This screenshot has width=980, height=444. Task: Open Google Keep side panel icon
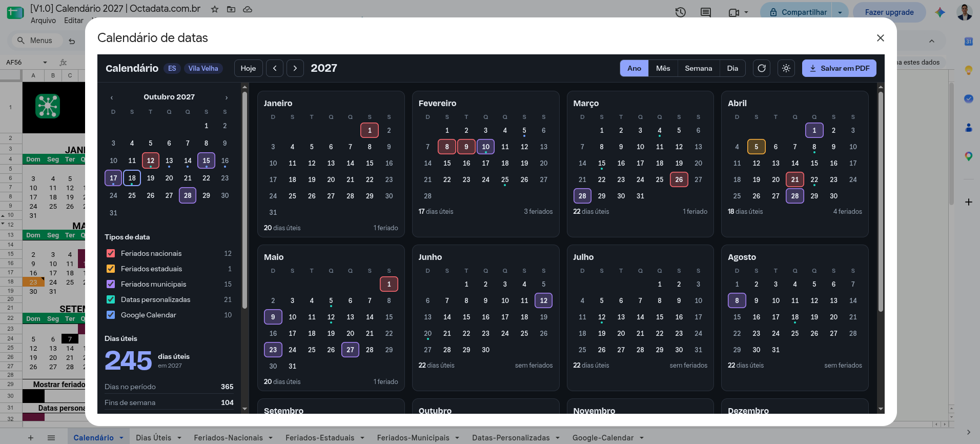(969, 70)
